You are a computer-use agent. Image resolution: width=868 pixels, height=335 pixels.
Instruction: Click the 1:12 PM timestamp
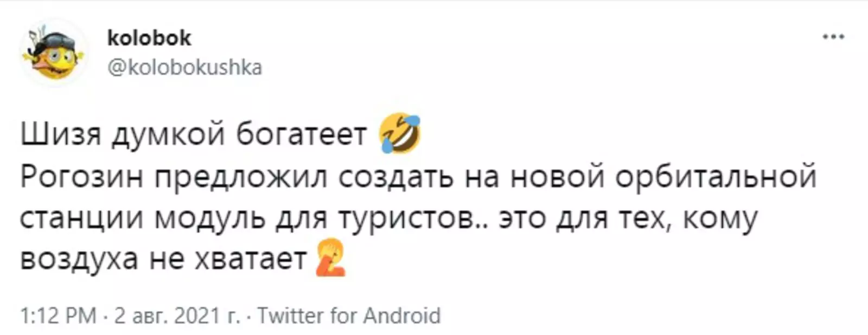[58, 315]
